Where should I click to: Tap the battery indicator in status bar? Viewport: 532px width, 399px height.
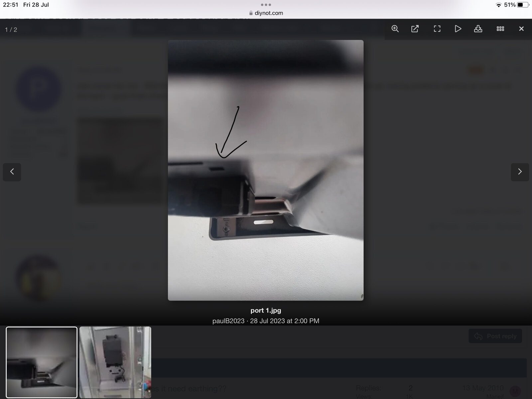523,5
